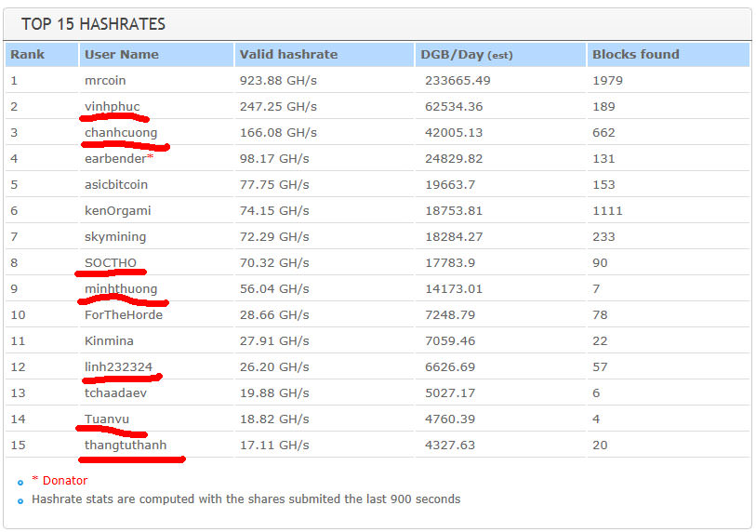This screenshot has height=532, width=756.
Task: Click blocks found value 662
Action: (603, 133)
